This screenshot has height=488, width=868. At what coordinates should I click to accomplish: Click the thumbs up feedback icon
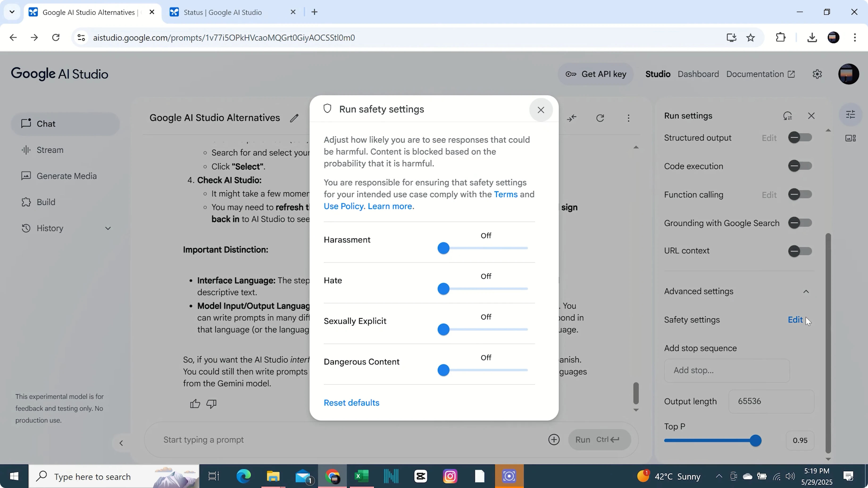(195, 403)
